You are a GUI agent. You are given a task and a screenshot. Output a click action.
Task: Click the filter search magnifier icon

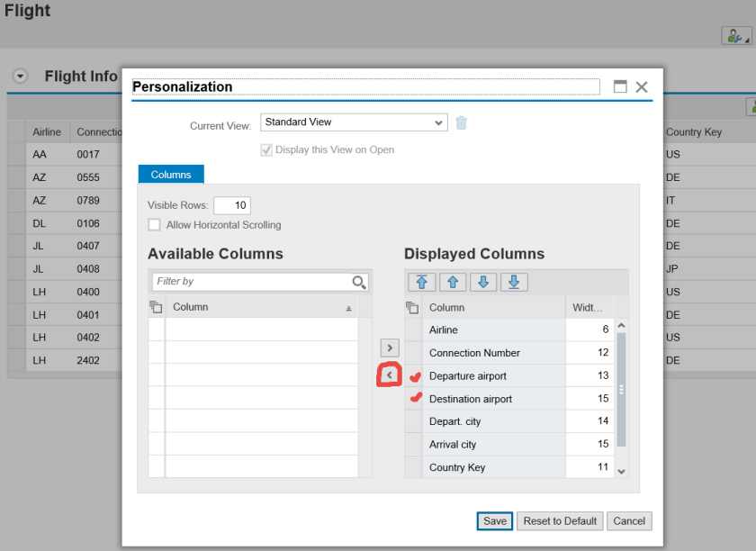tap(359, 283)
